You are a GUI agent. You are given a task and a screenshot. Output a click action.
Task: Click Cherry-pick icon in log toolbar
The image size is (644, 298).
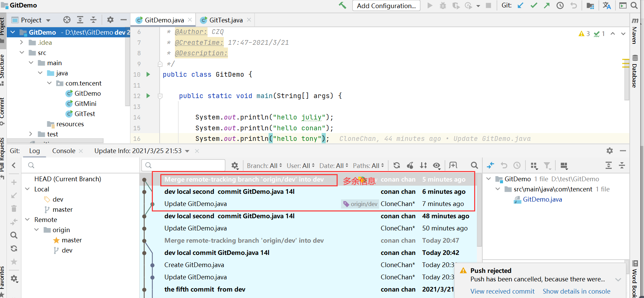(410, 165)
